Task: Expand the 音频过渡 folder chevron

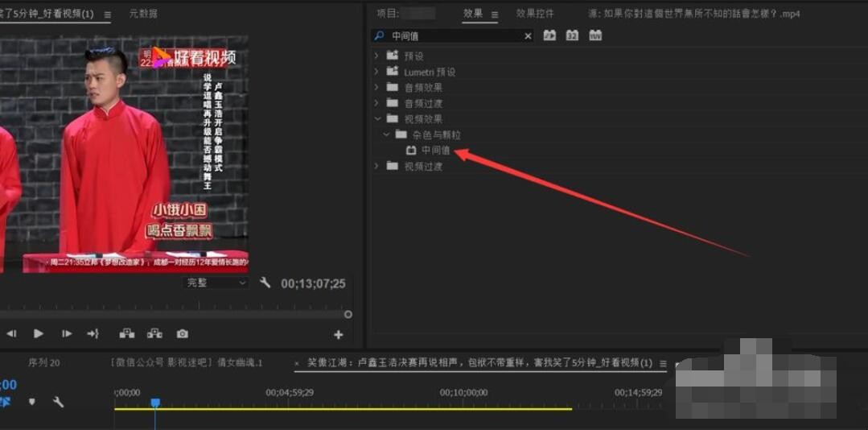Action: pyautogui.click(x=377, y=103)
